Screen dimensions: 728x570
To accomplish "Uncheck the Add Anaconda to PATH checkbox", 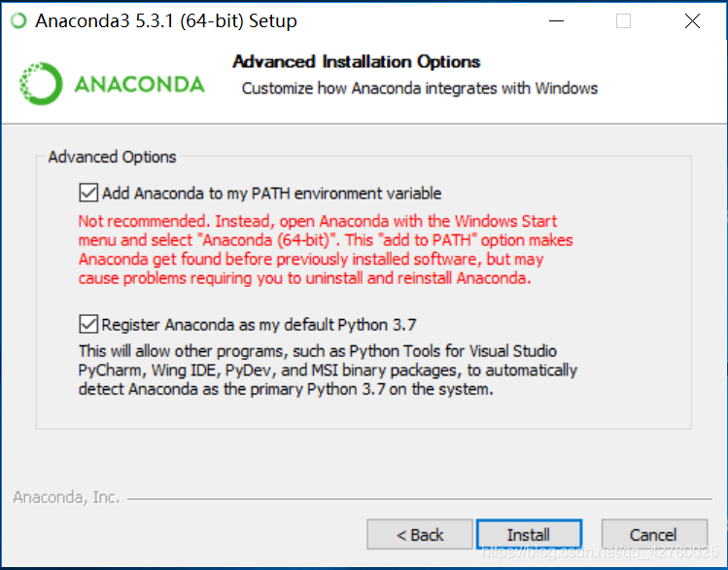I will [x=88, y=193].
